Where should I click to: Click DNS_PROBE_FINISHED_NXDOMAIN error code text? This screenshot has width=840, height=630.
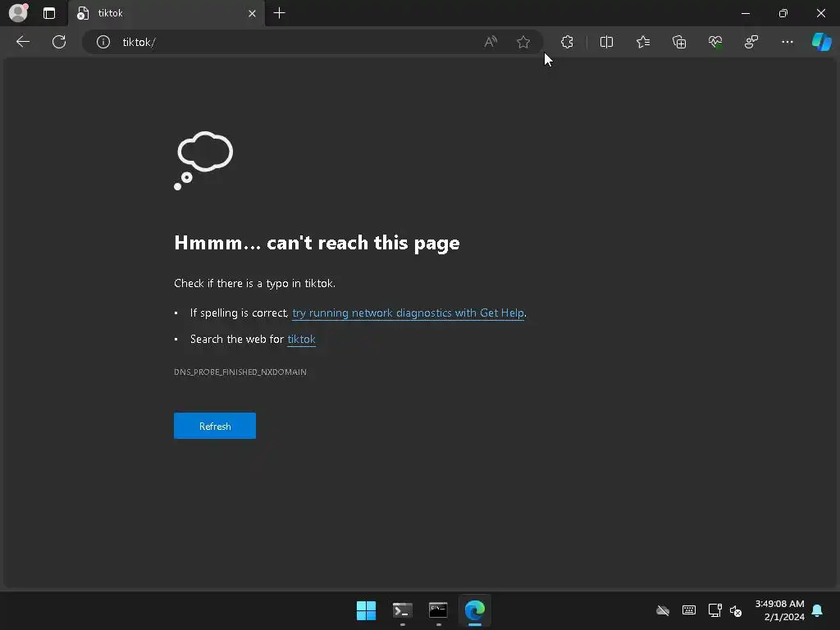pos(240,372)
